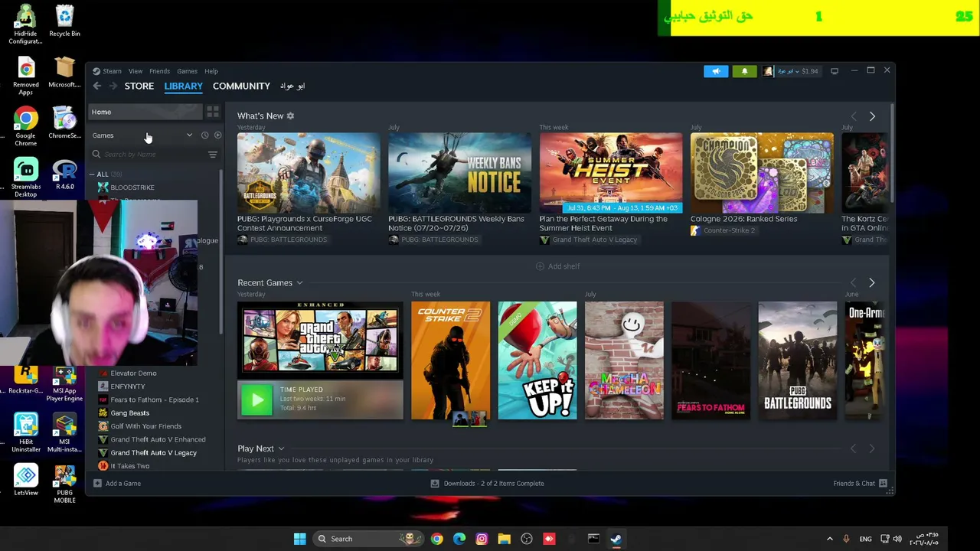Select It Takes Two in the games list
The height and width of the screenshot is (551, 980).
pos(129,466)
